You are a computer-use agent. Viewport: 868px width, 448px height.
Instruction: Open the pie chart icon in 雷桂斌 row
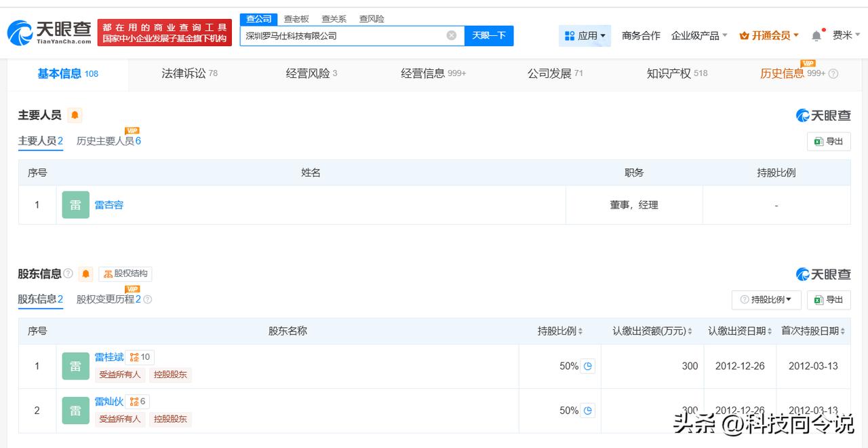(588, 366)
